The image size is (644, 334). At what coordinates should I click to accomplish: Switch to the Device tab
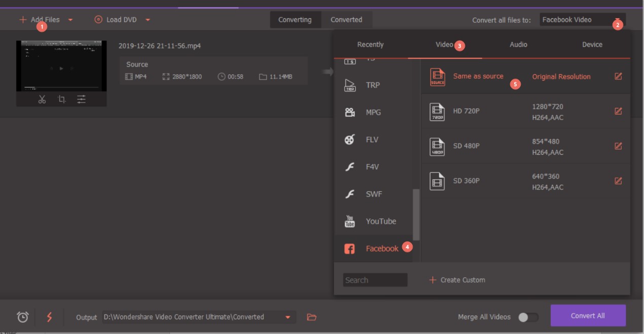click(592, 45)
